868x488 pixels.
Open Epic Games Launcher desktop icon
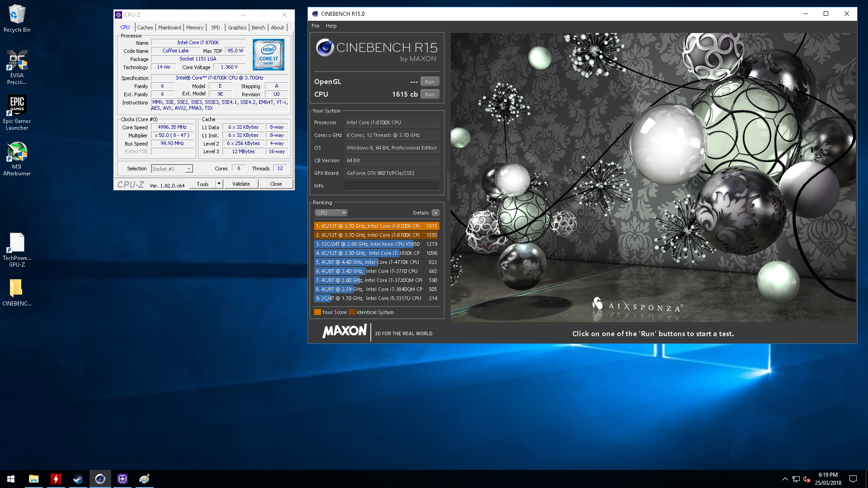(x=17, y=113)
